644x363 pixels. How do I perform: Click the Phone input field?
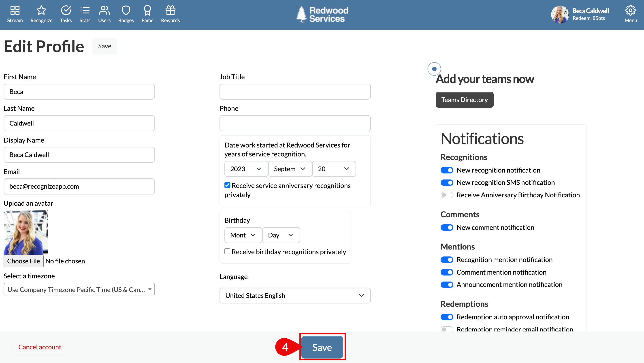(x=295, y=123)
